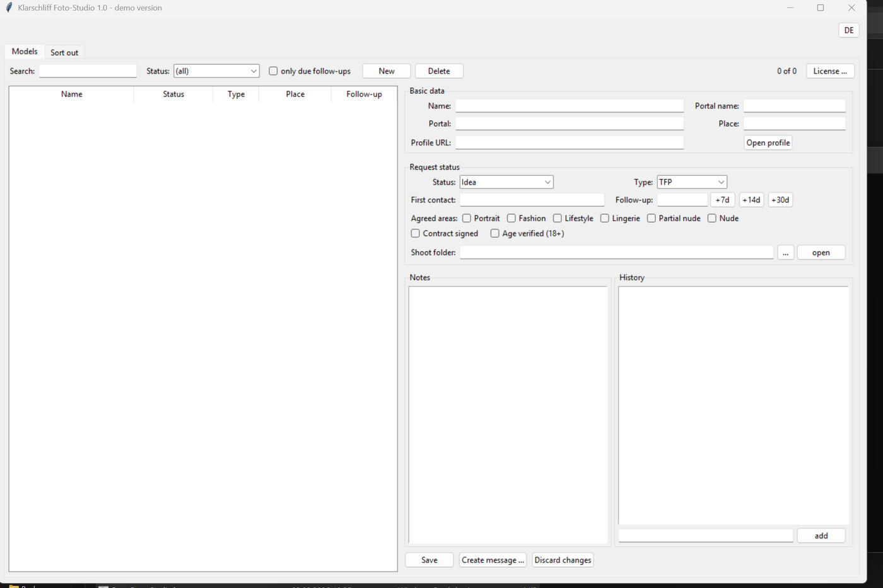Click Create message ... button
The height and width of the screenshot is (588, 883).
pos(493,560)
